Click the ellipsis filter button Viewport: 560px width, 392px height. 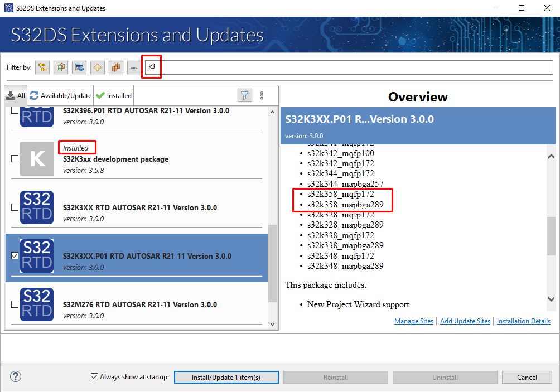click(x=134, y=67)
